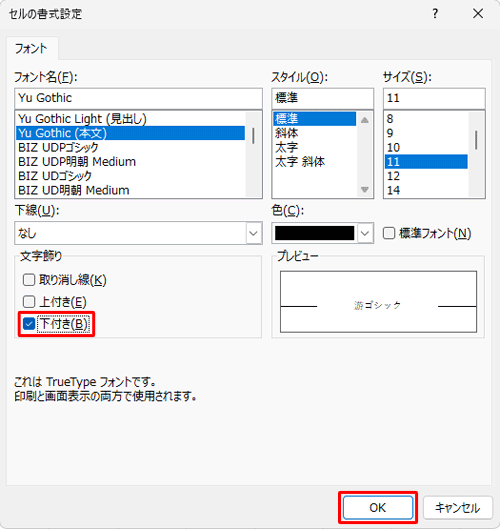Click the 游ゴシック preview box
This screenshot has width=500, height=529.
click(378, 302)
